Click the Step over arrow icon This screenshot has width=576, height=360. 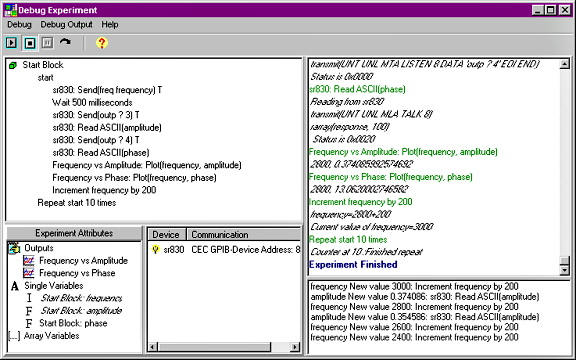click(65, 42)
